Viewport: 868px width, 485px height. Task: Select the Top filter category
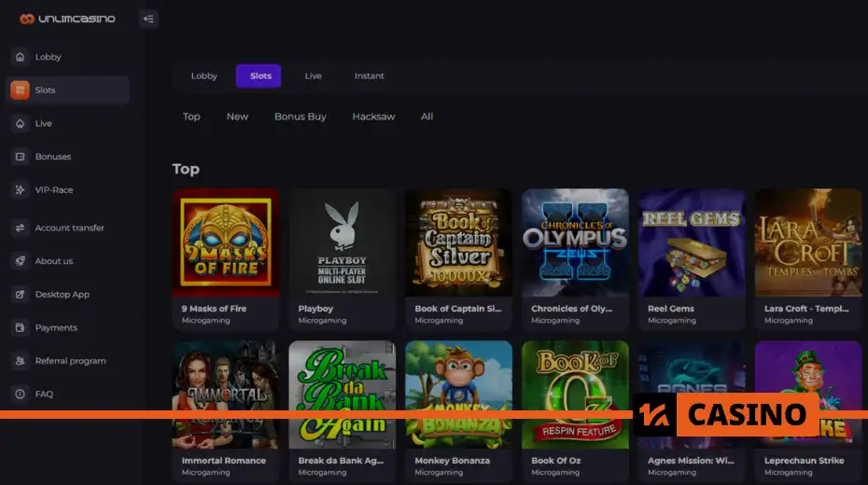[x=191, y=117]
